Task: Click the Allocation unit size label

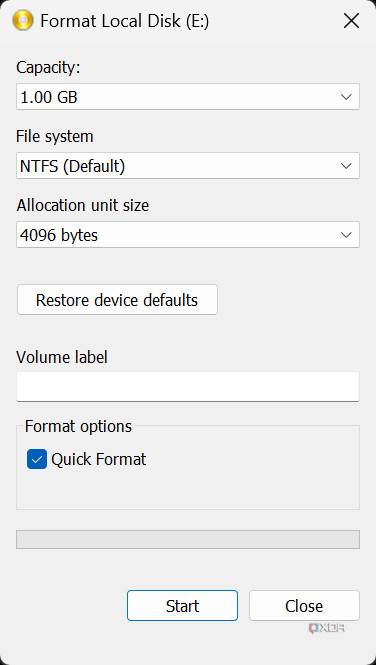Action: 83,205
